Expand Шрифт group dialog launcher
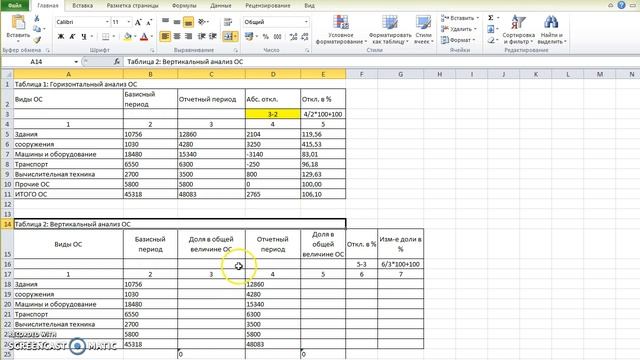Viewport: 640px width, 360px height. [x=153, y=50]
